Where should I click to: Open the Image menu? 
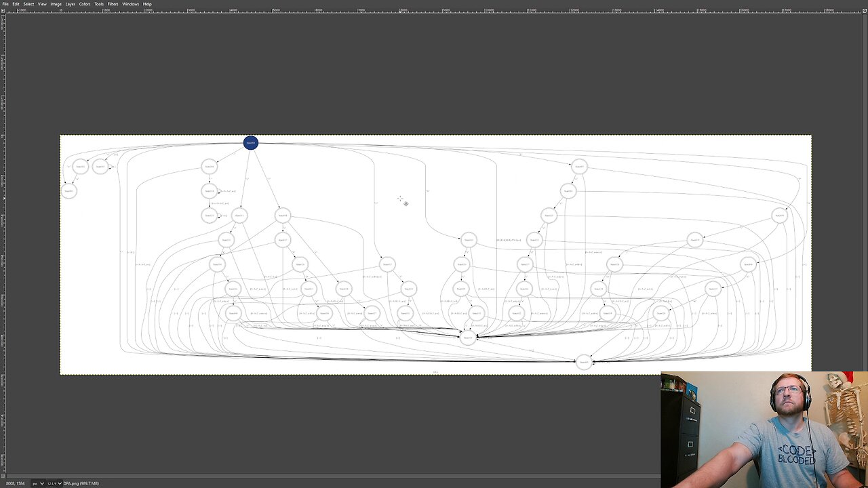56,4
